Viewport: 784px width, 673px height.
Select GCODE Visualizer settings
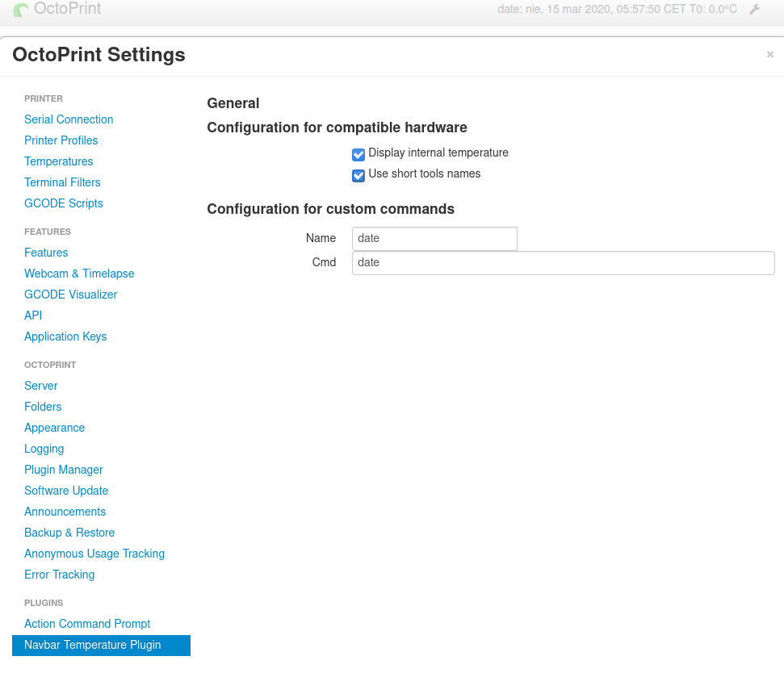tap(70, 295)
